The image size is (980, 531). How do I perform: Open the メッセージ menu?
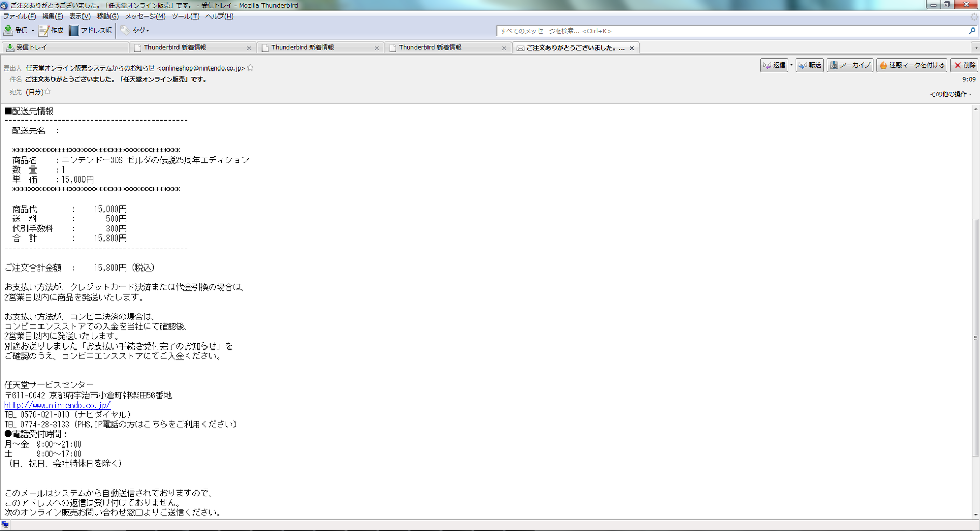(145, 16)
